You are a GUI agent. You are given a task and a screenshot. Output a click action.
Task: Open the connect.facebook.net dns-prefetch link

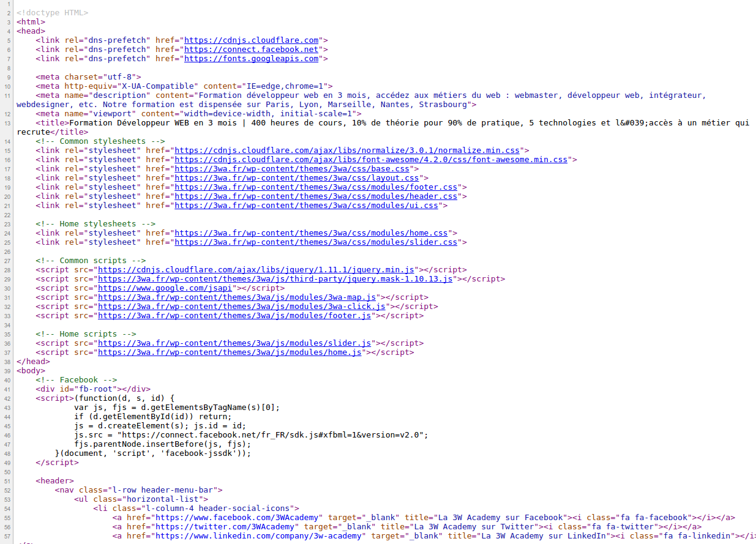click(251, 49)
